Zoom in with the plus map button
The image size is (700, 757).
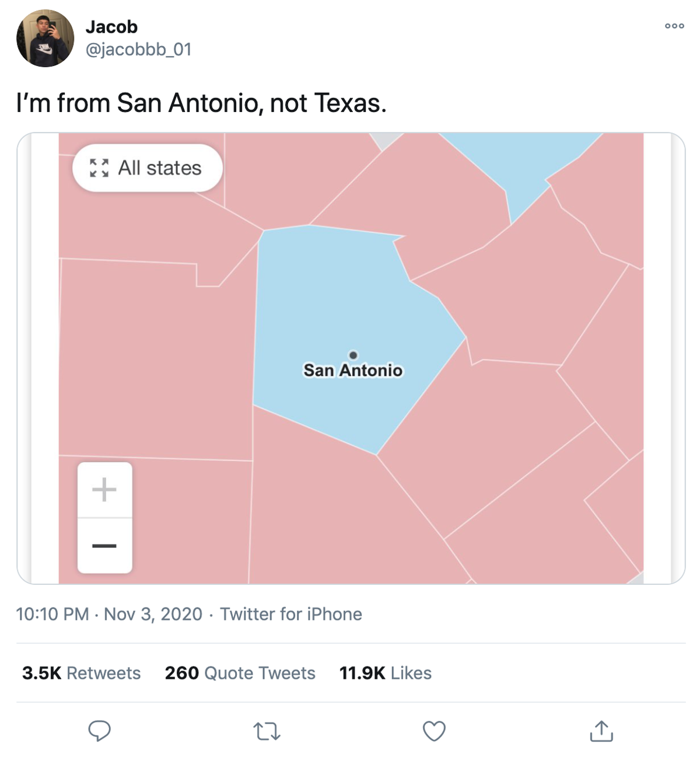104,489
